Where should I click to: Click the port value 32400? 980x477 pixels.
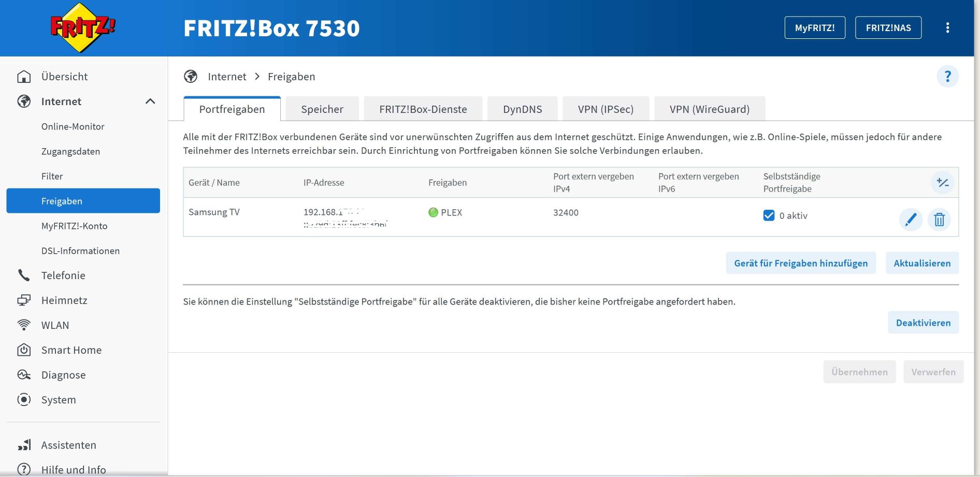coord(566,212)
